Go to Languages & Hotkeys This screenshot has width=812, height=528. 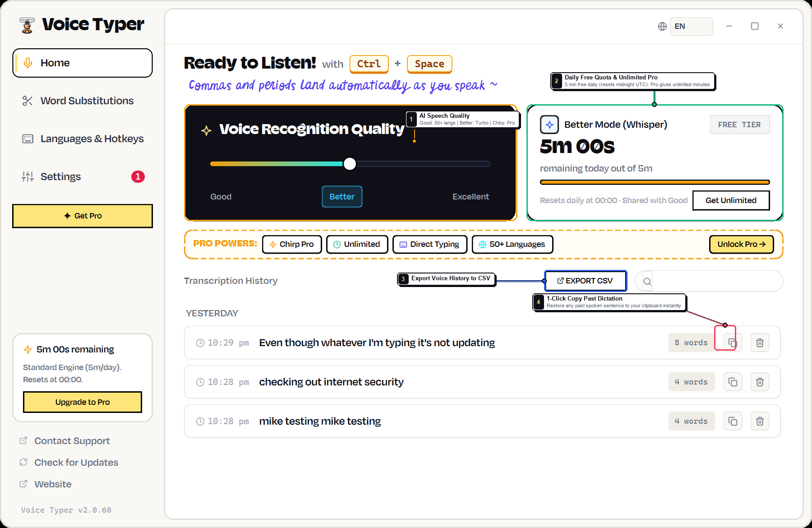(83, 139)
